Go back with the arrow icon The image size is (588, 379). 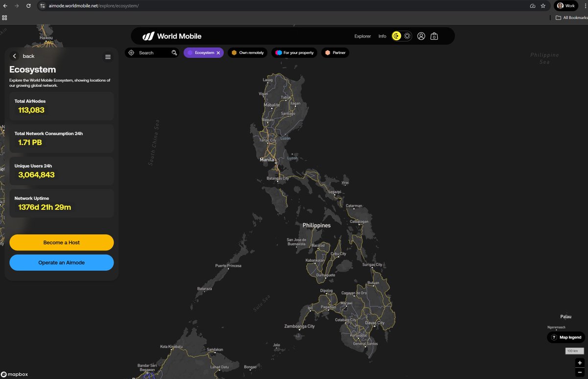15,56
